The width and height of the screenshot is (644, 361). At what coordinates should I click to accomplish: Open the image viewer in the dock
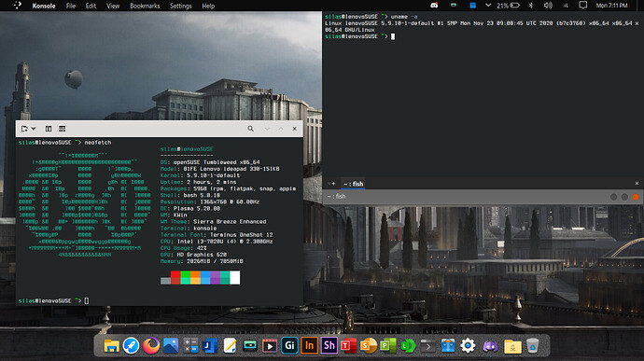pos(171,346)
